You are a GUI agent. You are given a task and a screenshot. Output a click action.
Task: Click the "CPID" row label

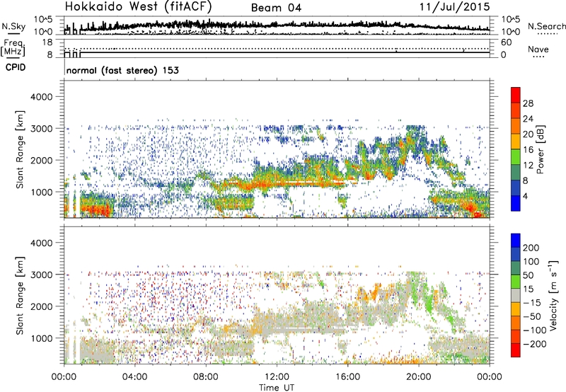[x=16, y=67]
